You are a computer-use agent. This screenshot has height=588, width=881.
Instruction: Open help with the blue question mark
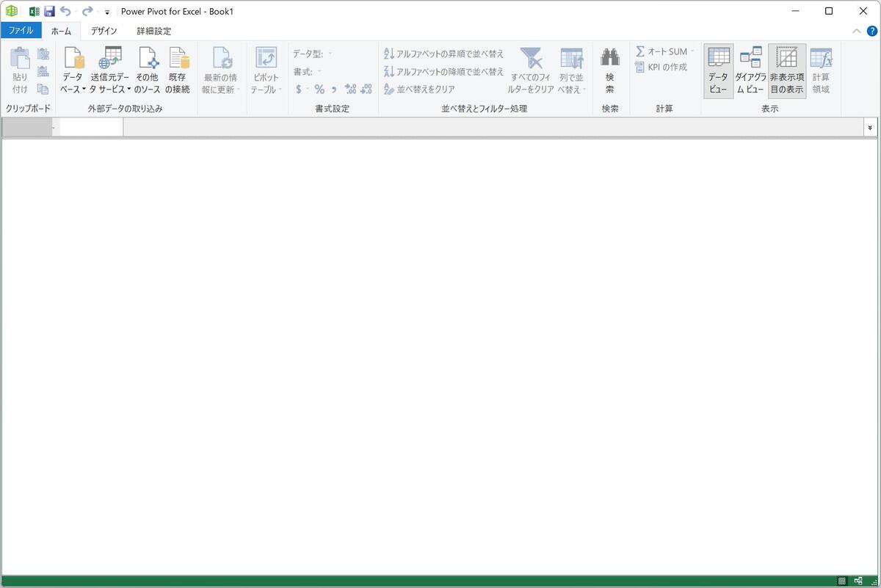[x=872, y=31]
